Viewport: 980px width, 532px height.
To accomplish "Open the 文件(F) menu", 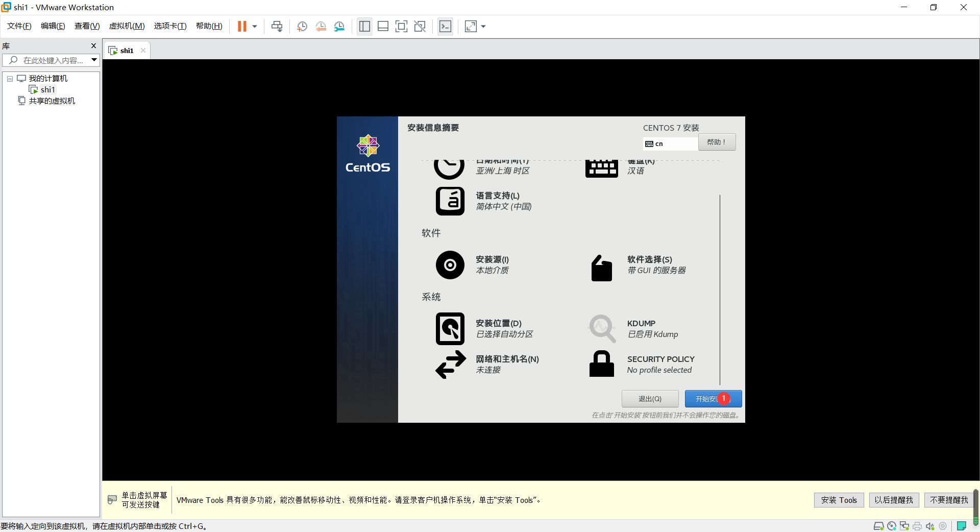I will click(19, 26).
